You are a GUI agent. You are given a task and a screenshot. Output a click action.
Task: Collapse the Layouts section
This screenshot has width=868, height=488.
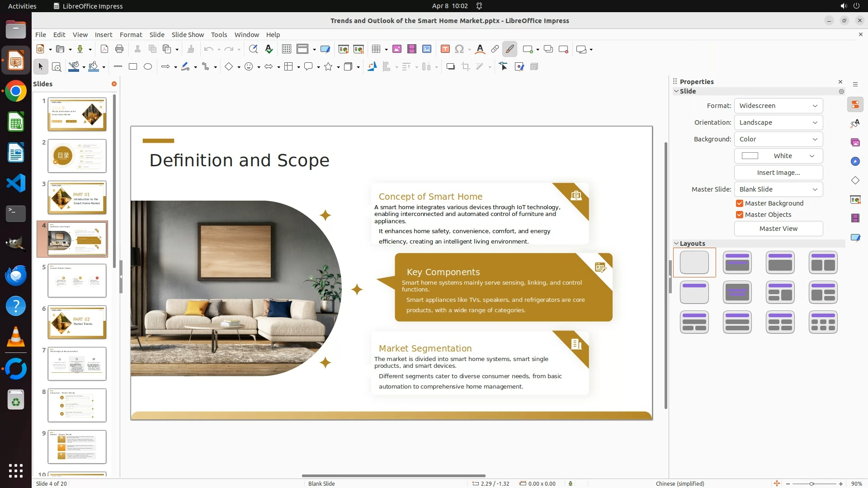pyautogui.click(x=676, y=244)
